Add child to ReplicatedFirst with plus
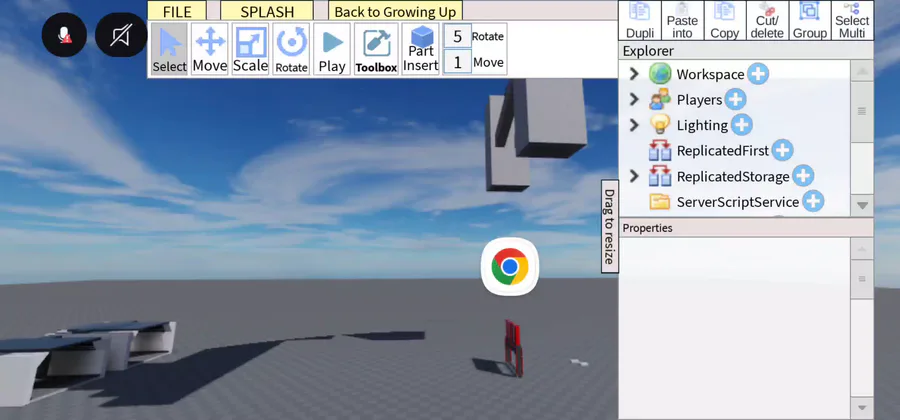The width and height of the screenshot is (900, 420). point(782,150)
